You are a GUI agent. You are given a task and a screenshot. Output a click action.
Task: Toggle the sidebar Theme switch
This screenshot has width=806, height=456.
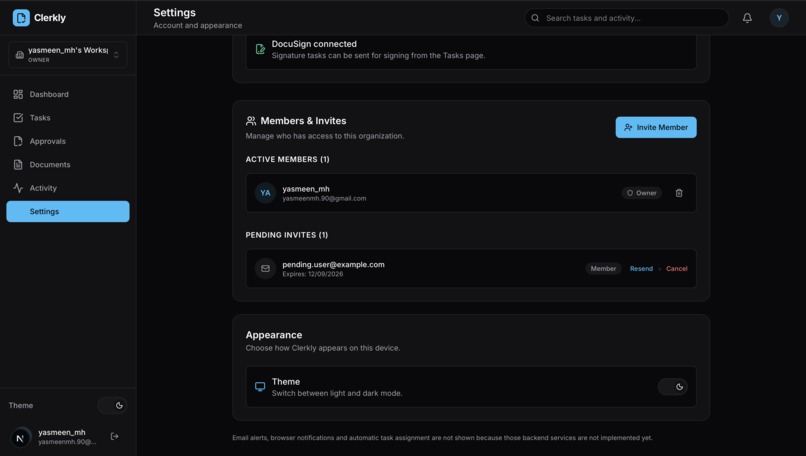(x=113, y=405)
